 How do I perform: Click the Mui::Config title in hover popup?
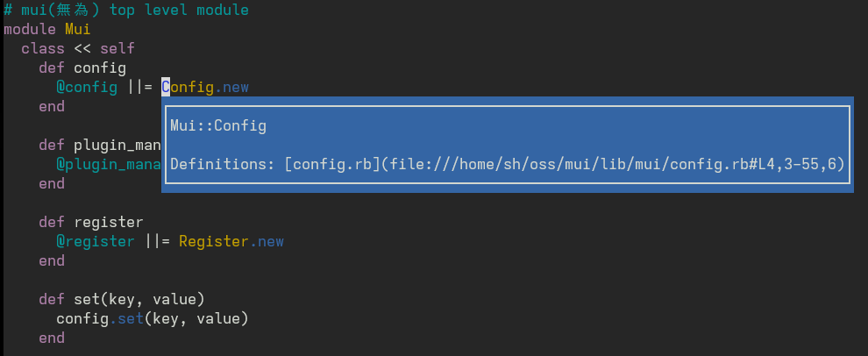coord(218,125)
